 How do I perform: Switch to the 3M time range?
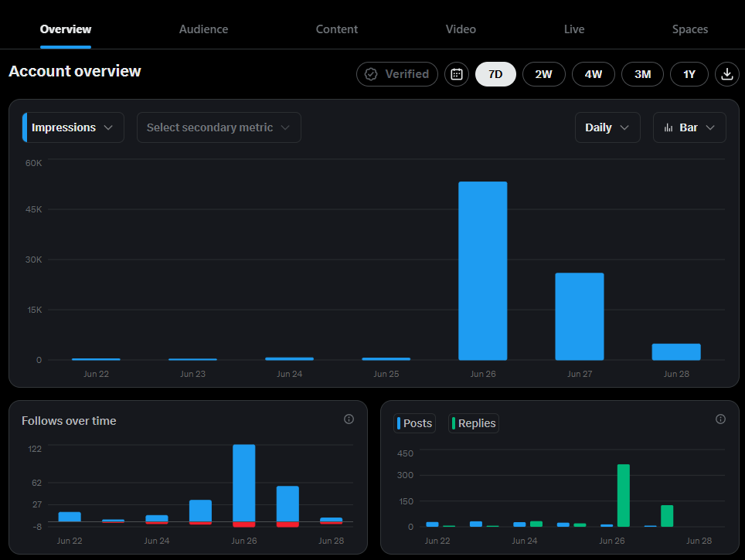[x=642, y=74]
